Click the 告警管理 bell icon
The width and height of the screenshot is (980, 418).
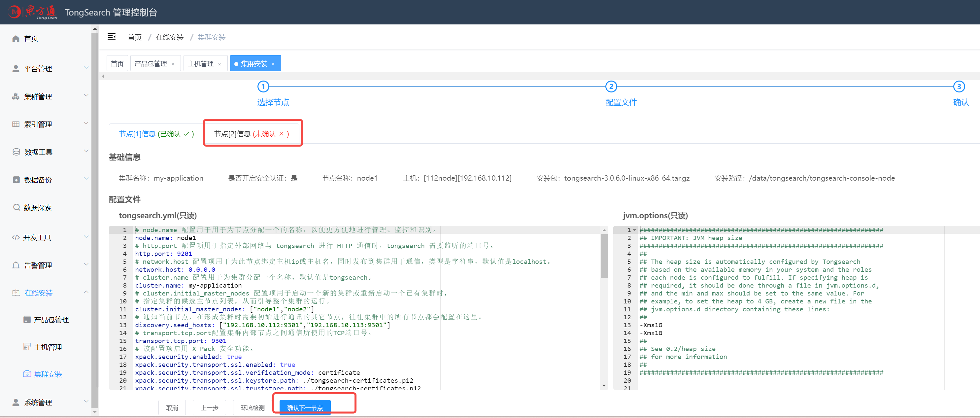tap(16, 265)
